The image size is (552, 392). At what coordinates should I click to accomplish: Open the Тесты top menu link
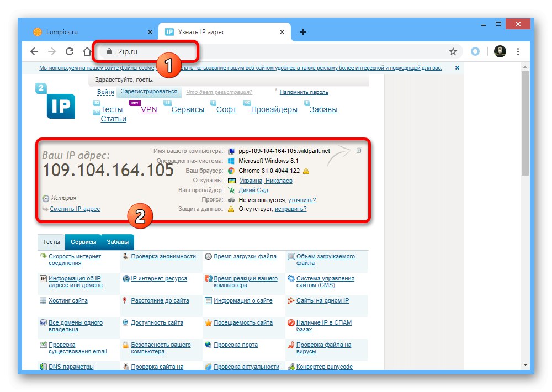pyautogui.click(x=112, y=109)
